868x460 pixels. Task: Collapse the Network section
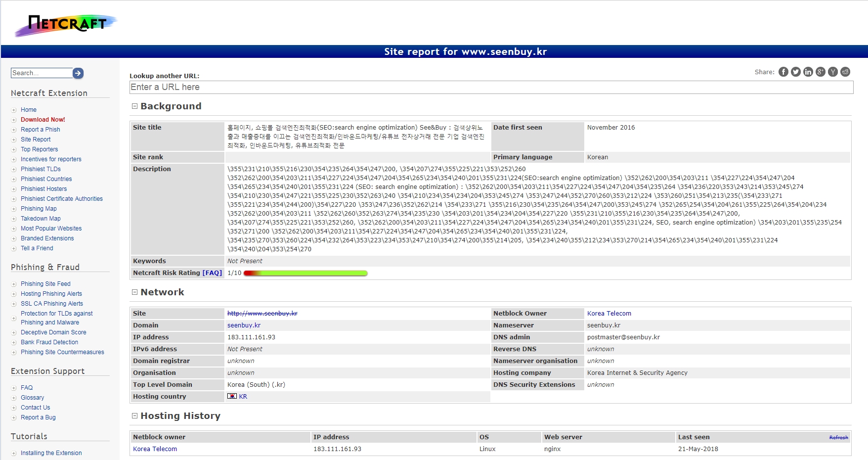pos(134,292)
